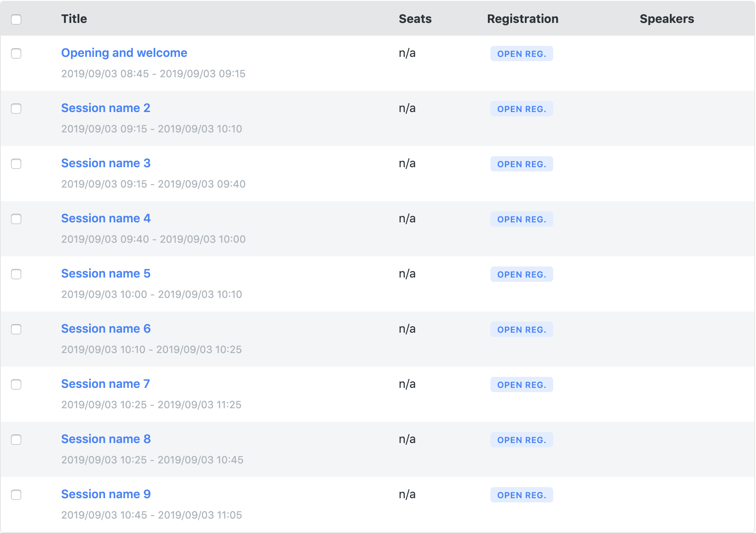
Task: Open Session name 2 details
Action: pyautogui.click(x=106, y=108)
